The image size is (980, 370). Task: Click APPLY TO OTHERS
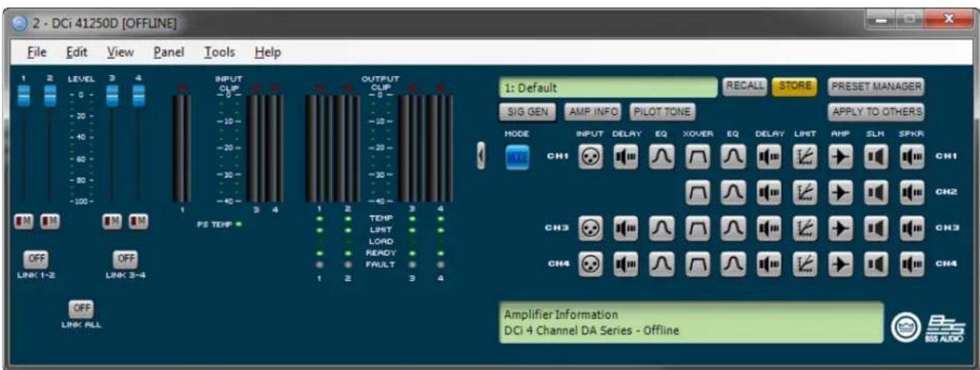tap(876, 112)
